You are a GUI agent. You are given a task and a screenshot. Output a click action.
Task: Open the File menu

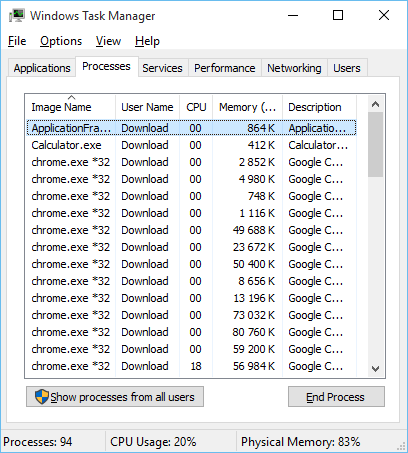point(17,41)
